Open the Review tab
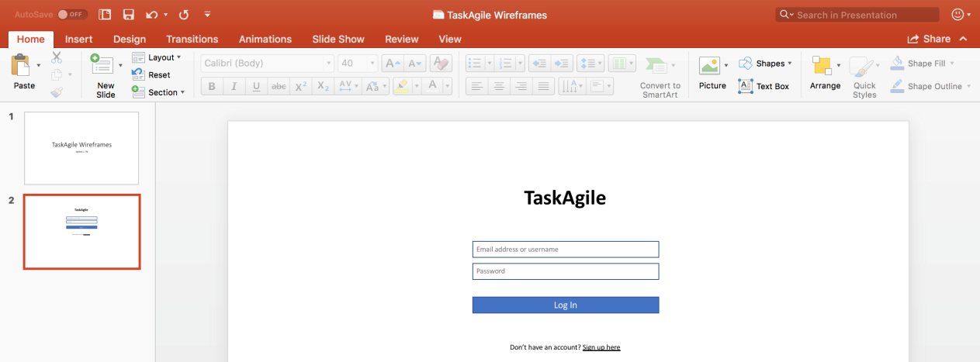This screenshot has width=980, height=362. [402, 39]
